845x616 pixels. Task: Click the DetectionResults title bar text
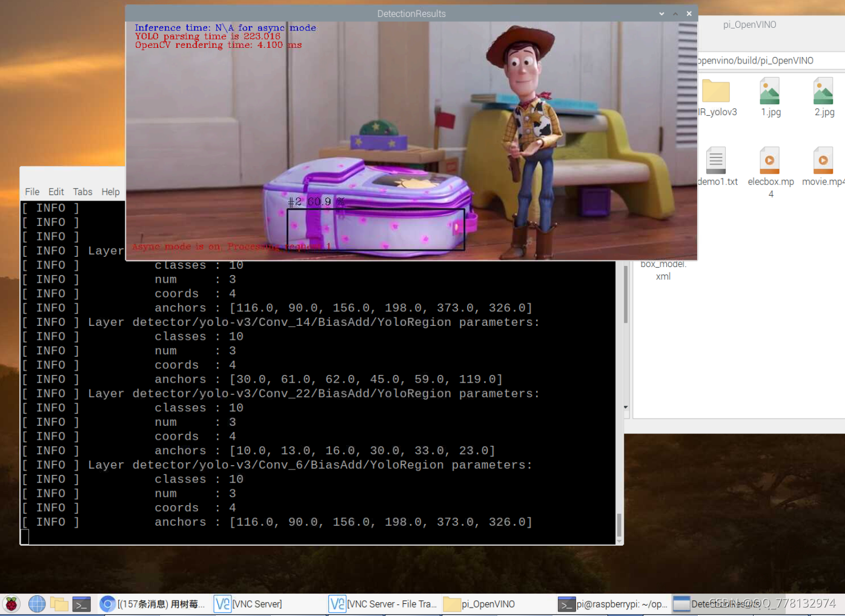[x=411, y=14]
